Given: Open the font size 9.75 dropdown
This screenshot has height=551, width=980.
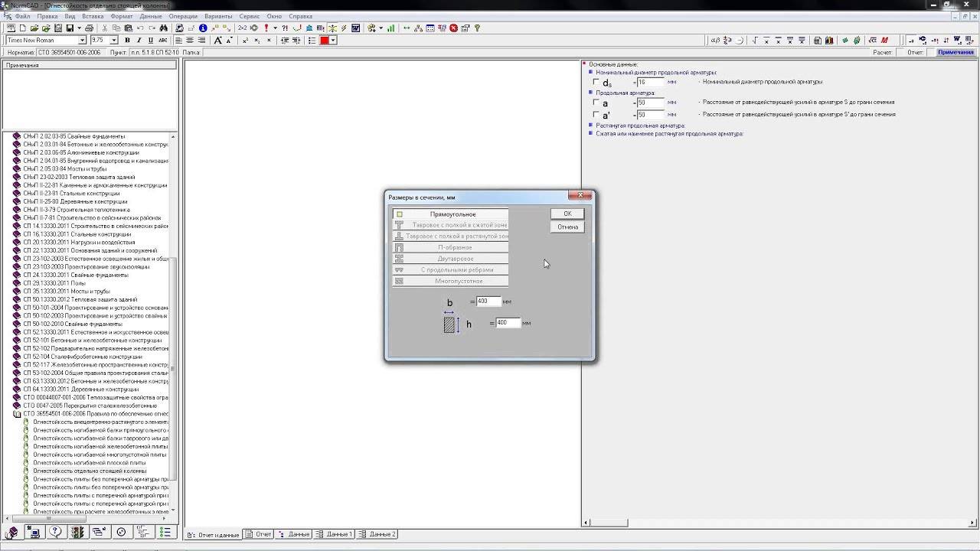Looking at the screenshot, I should [x=114, y=40].
